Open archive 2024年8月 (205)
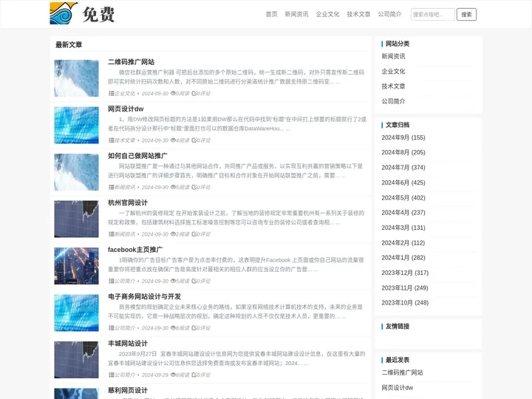 (x=403, y=152)
